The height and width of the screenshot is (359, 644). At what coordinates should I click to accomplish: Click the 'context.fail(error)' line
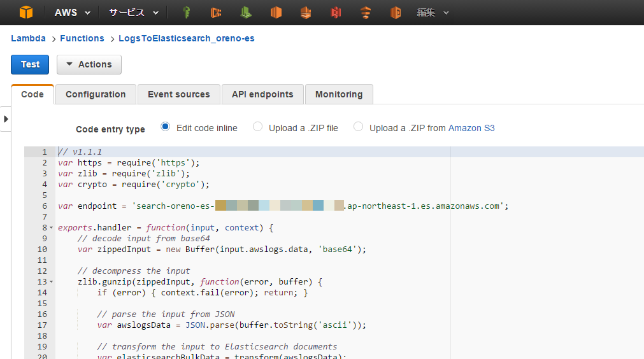click(x=203, y=293)
